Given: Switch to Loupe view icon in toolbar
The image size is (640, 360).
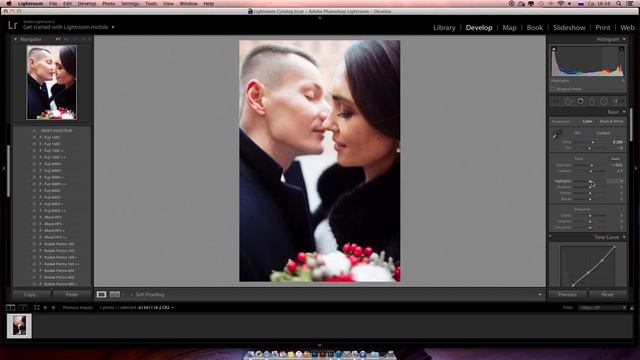Looking at the screenshot, I should pos(101,294).
